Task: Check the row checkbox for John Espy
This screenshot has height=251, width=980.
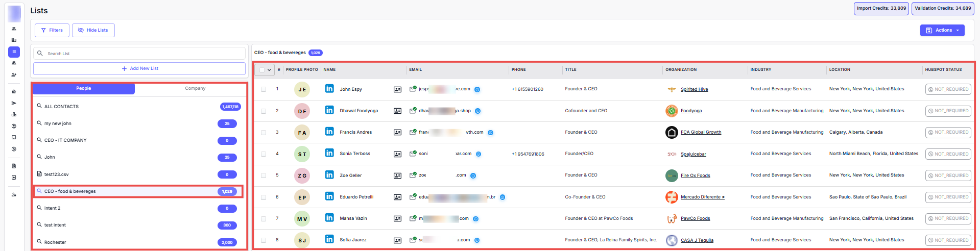Action: (x=264, y=89)
